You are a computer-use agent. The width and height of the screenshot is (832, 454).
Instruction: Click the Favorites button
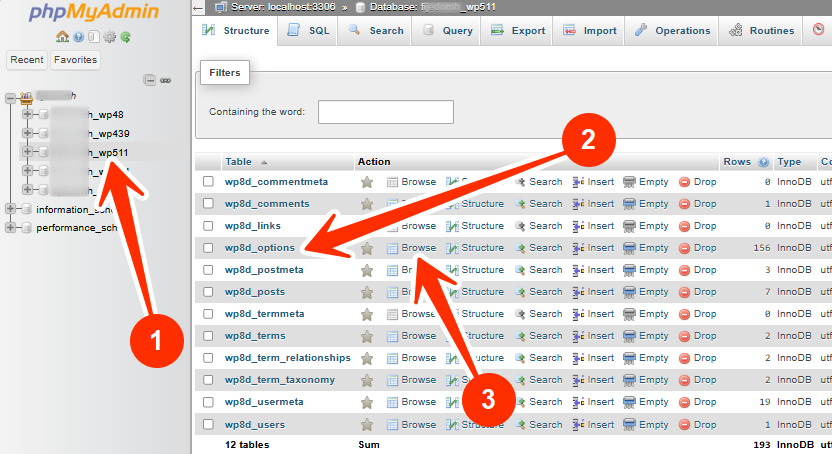(x=75, y=60)
